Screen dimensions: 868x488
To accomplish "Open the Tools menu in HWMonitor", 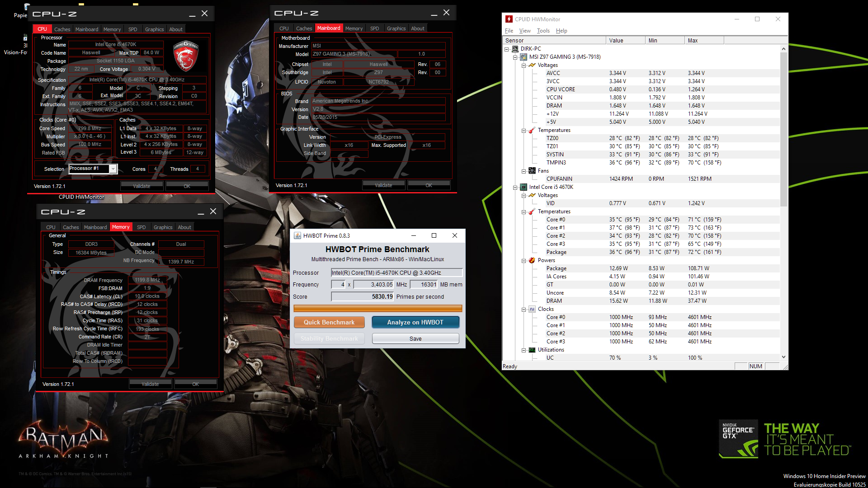I will point(543,31).
